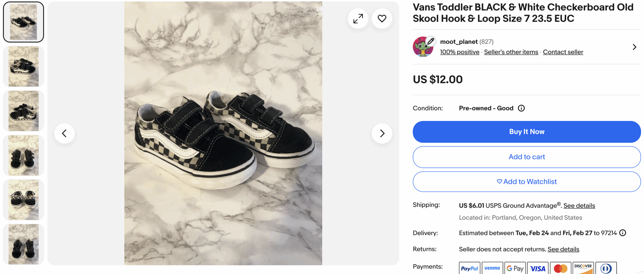
Task: See details for the returns policy
Action: pyautogui.click(x=563, y=249)
